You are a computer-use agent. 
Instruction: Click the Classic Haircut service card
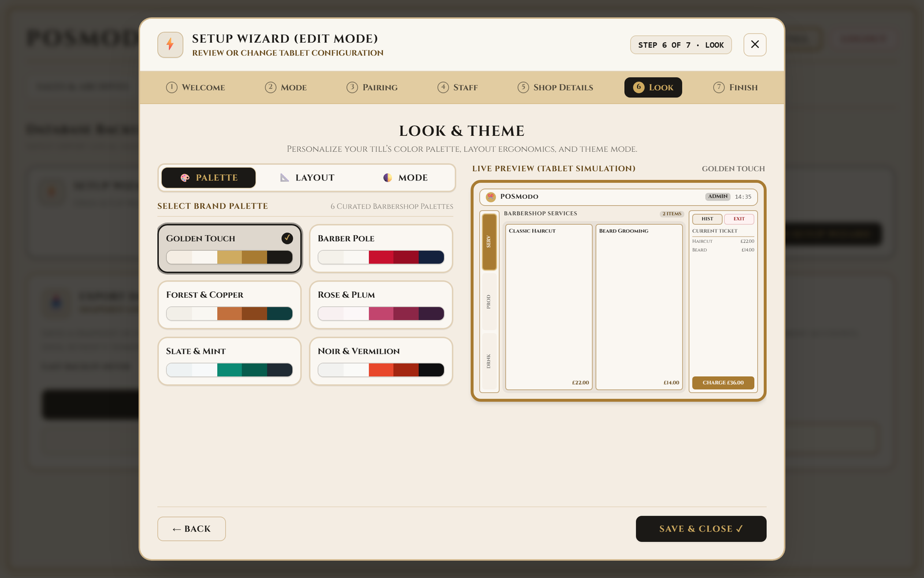[549, 307]
